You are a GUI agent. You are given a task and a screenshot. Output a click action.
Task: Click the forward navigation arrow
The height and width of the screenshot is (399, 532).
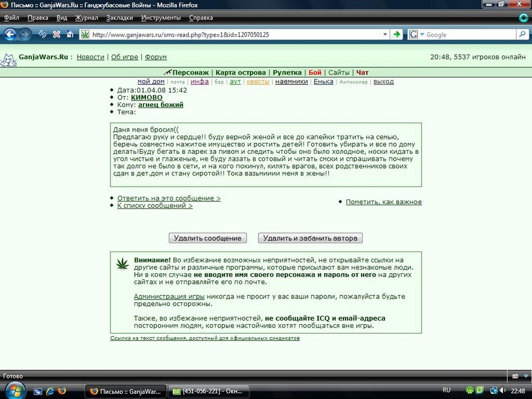tap(25, 34)
